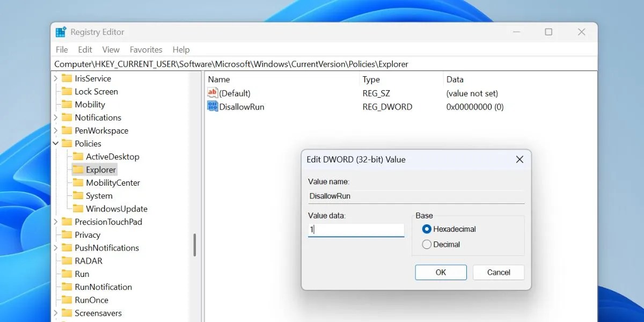This screenshot has width=644, height=322.
Task: Open the Favorites menu
Action: (146, 49)
